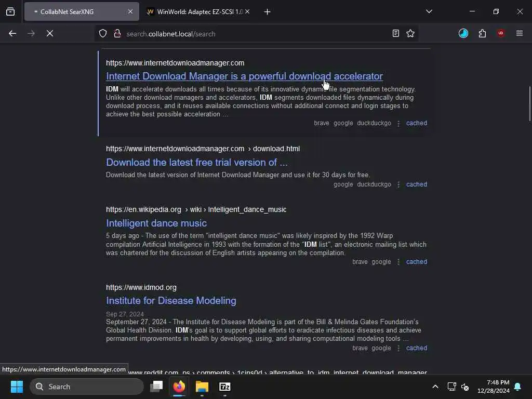The width and height of the screenshot is (532, 399).
Task: Bookmark this page with star
Action: tap(410, 34)
